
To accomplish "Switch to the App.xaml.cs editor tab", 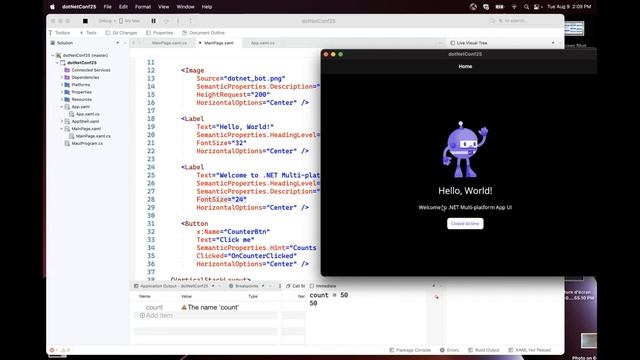I will click(262, 43).
